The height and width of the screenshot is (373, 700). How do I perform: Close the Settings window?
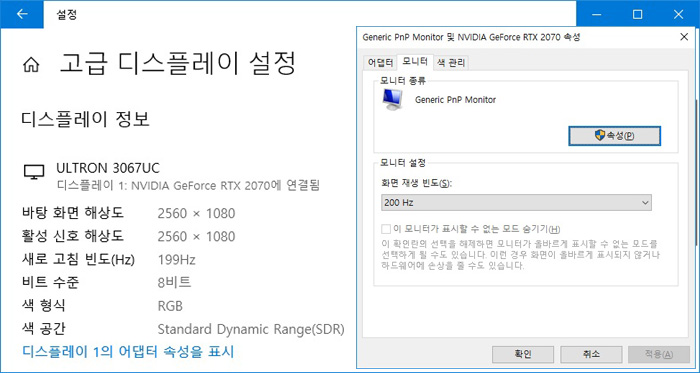pyautogui.click(x=678, y=14)
